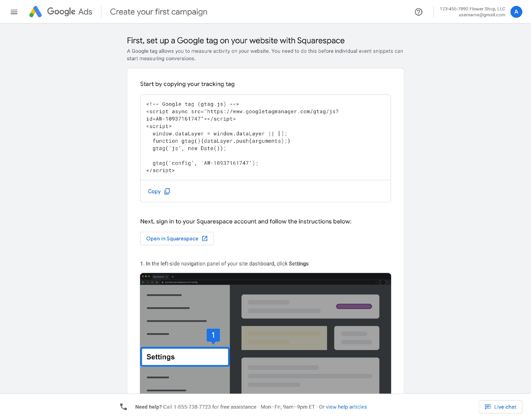Click the Google tag gtag.js comment line

[193, 104]
